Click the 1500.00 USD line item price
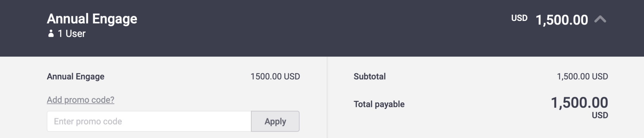The height and width of the screenshot is (138, 644). (275, 76)
